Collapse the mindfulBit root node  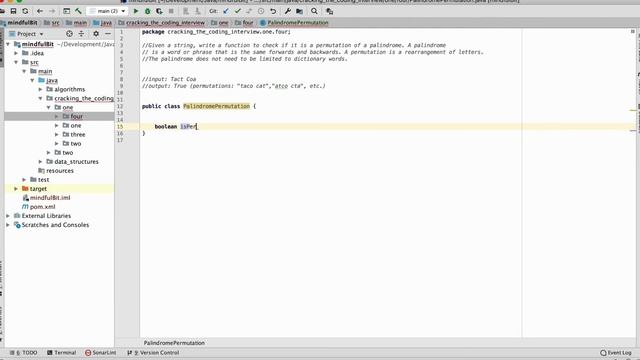point(8,44)
